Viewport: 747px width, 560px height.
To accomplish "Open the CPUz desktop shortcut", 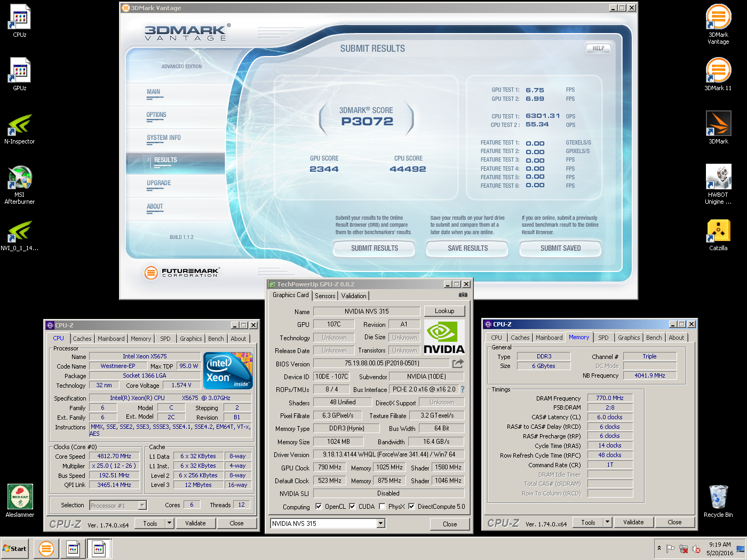I will coord(20,21).
